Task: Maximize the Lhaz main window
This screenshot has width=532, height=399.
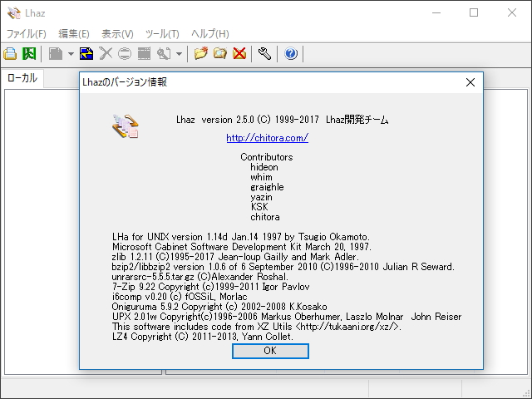Action: [474, 13]
